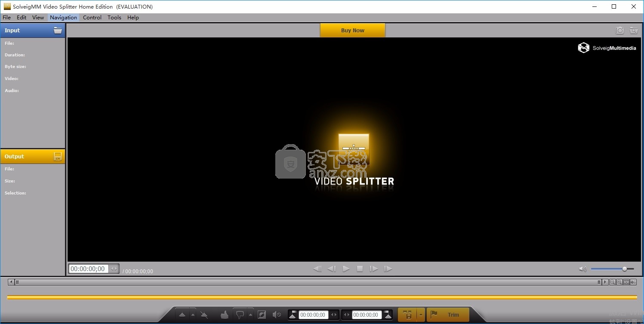
Task: Open the File menu
Action: tap(7, 18)
